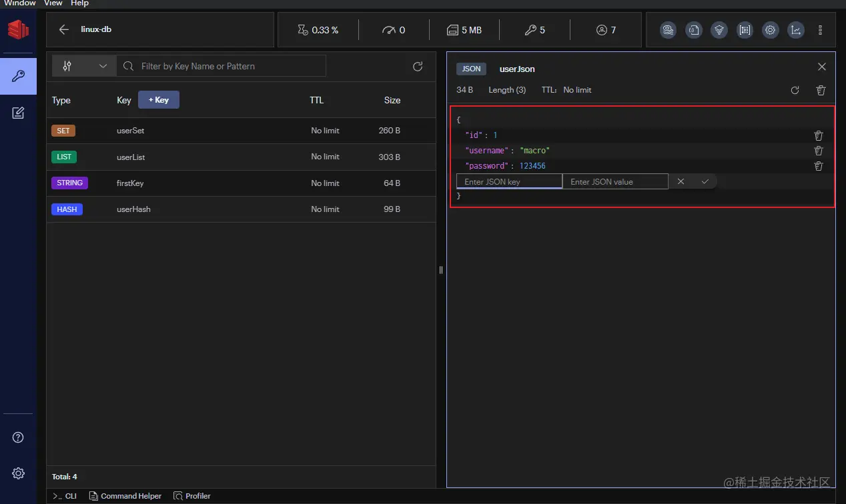Viewport: 846px width, 504px height.
Task: Click the 123456 password value
Action: [532, 166]
